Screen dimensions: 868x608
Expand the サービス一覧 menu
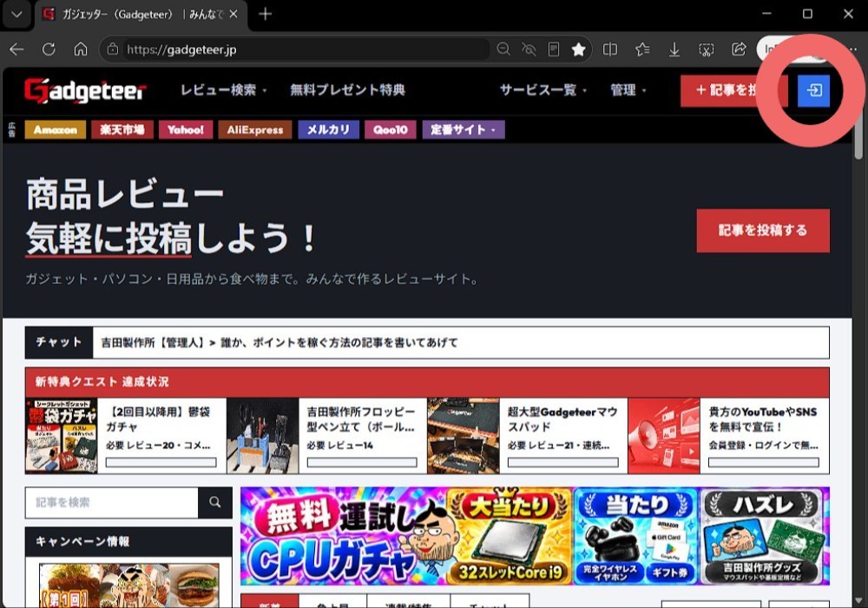point(543,89)
